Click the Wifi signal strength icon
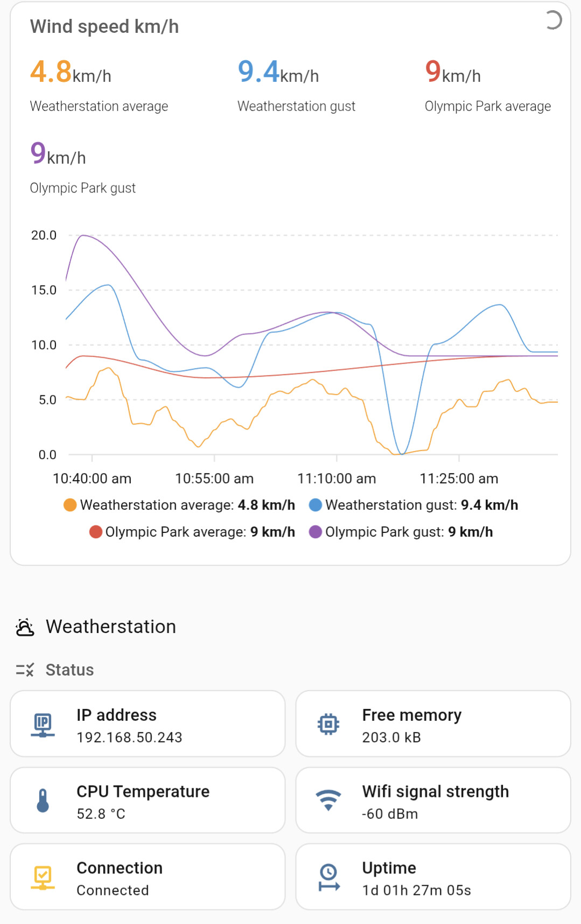Image resolution: width=581 pixels, height=924 pixels. [x=328, y=800]
